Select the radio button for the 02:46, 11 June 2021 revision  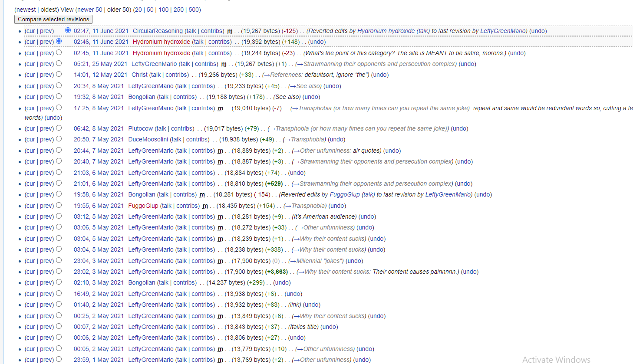pyautogui.click(x=59, y=41)
